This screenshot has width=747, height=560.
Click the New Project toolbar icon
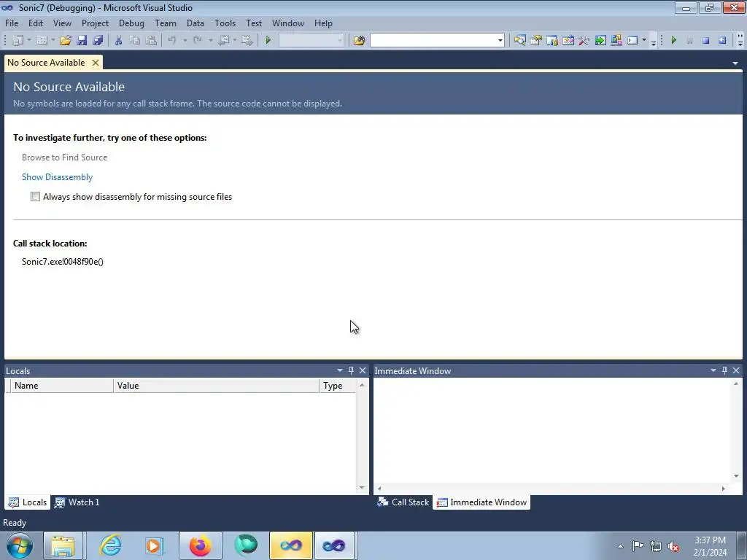[18, 41]
